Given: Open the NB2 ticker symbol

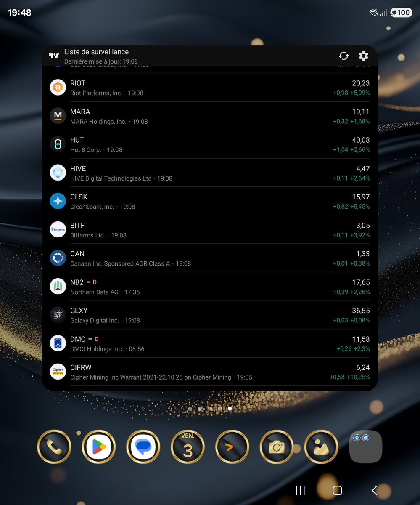Looking at the screenshot, I should tap(77, 282).
